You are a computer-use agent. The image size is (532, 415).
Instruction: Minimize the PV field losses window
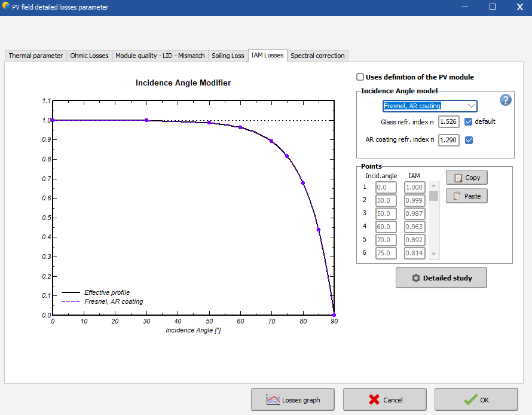[x=465, y=7]
